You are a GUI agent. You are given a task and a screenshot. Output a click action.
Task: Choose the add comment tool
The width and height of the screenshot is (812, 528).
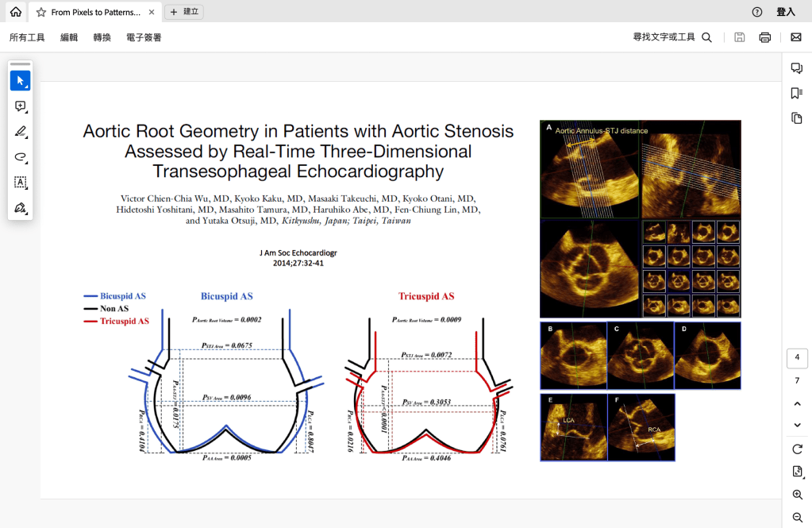click(x=21, y=106)
